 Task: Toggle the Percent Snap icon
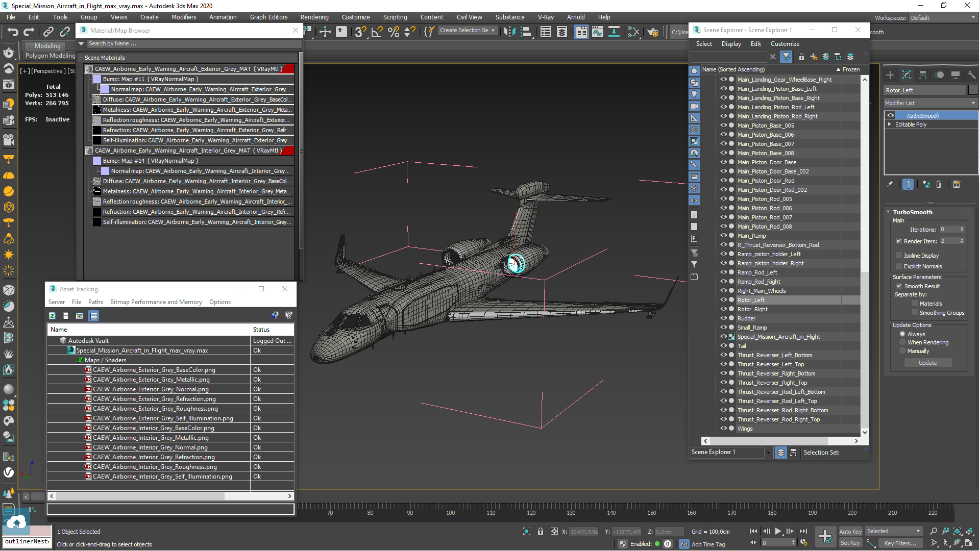click(394, 32)
